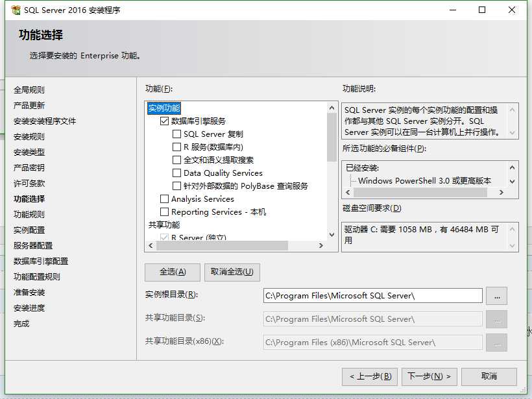The height and width of the screenshot is (399, 532).
Task: Click prerequisites box scroll left arrow
Action: point(348,193)
